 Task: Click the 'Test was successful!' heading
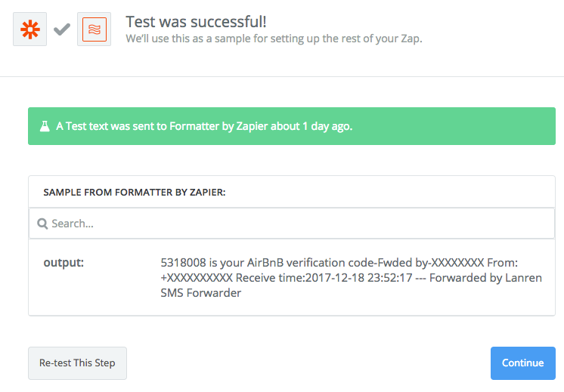[196, 21]
